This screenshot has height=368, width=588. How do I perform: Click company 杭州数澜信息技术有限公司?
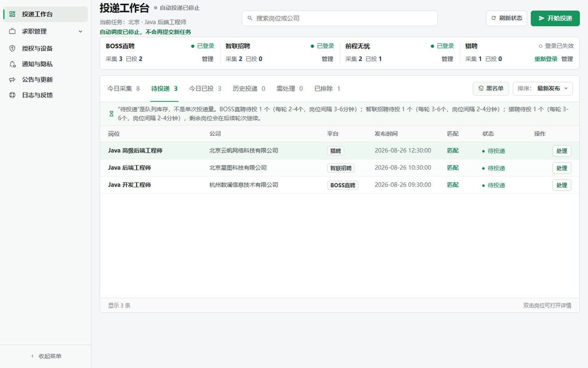pos(244,185)
